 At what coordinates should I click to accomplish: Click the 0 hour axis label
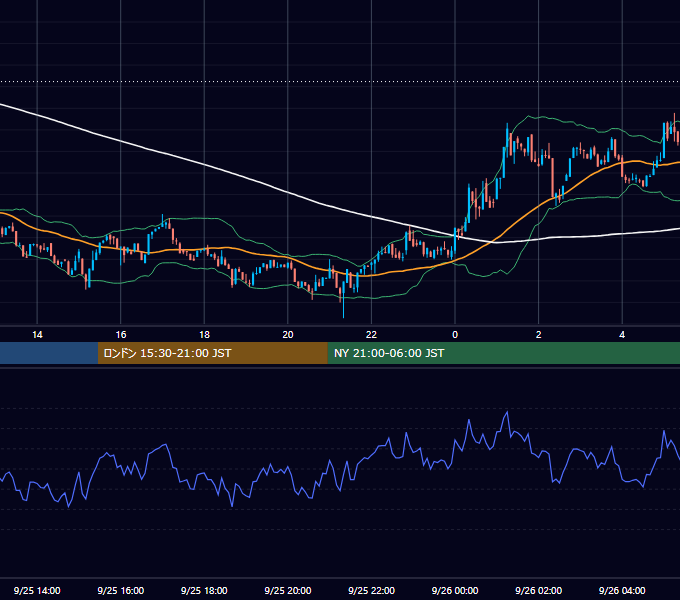[x=455, y=335]
